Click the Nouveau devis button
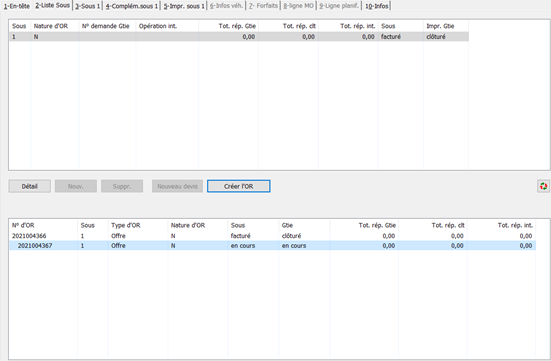The width and height of the screenshot is (551, 361). 177,186
